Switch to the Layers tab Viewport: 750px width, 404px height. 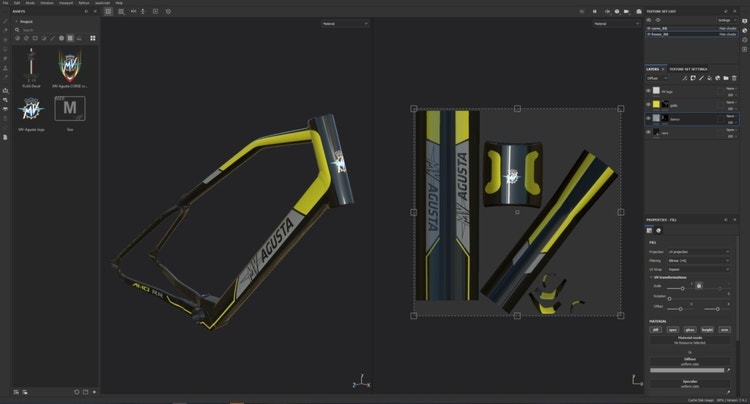pos(653,69)
